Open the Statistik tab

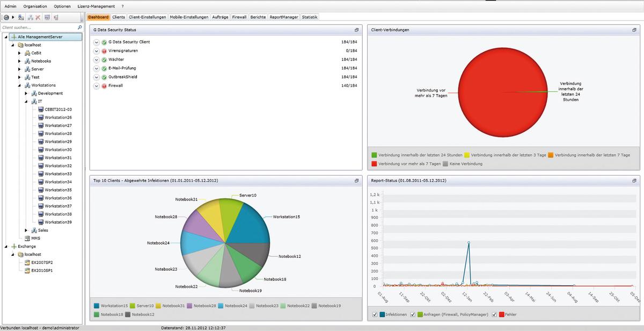click(310, 17)
